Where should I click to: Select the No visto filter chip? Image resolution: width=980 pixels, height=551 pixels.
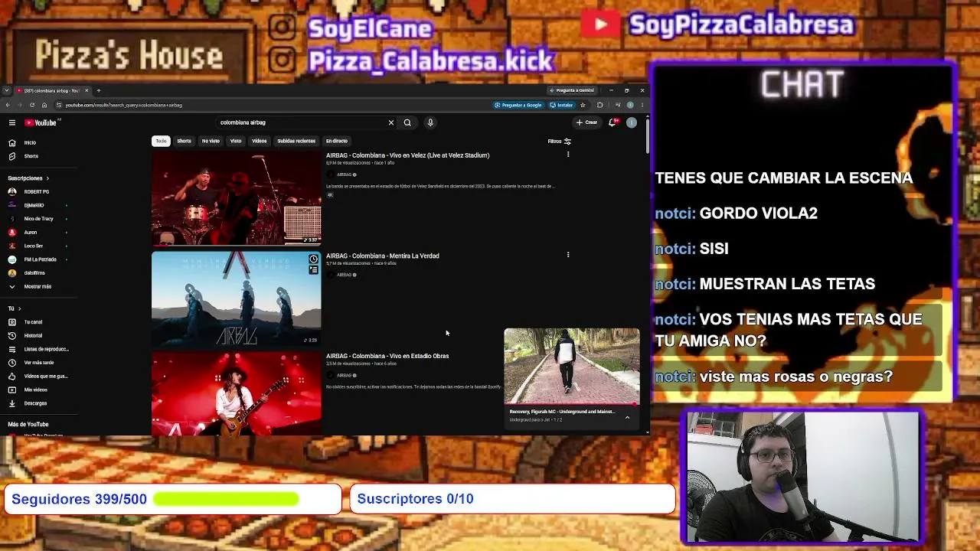(211, 141)
